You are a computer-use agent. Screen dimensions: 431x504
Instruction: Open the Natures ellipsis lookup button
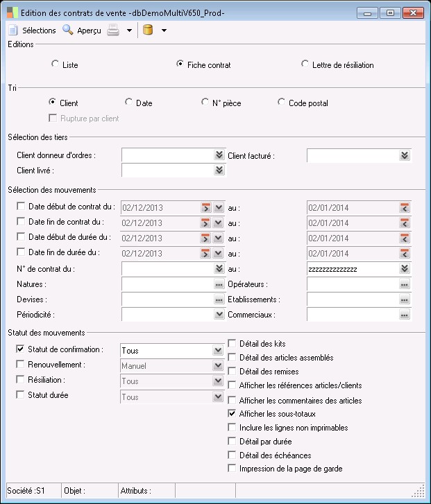tap(219, 284)
